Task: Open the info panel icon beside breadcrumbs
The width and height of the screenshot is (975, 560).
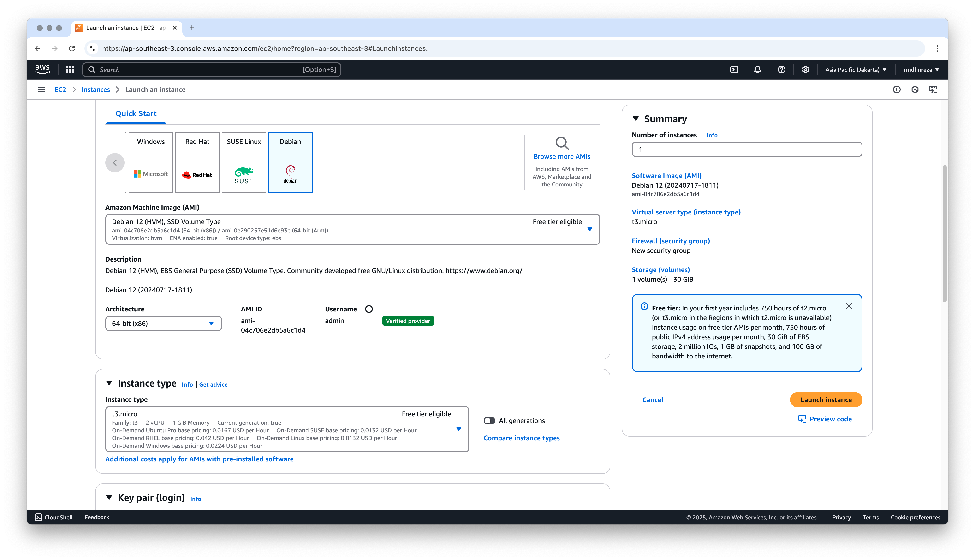Action: coord(896,90)
